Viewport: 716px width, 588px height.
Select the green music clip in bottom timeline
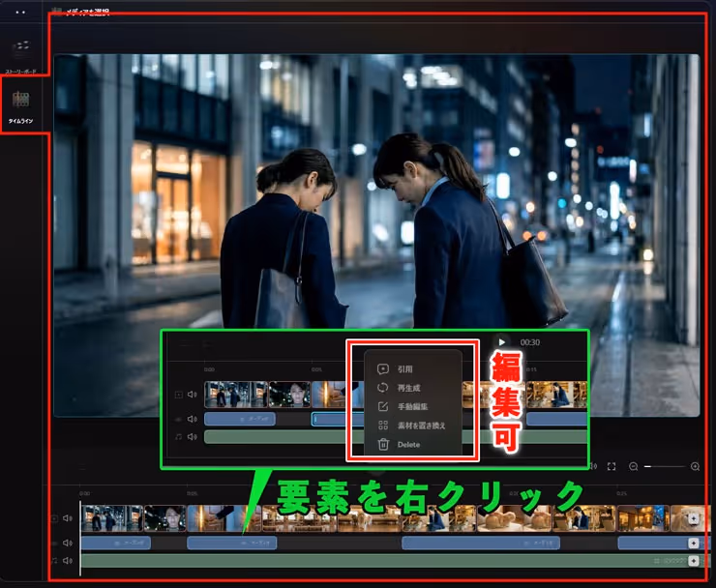pos(396,561)
